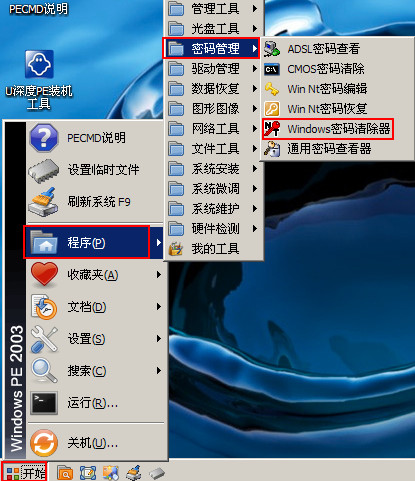Click the PECMD说明 question mark icon
The image size is (415, 481).
(x=44, y=137)
